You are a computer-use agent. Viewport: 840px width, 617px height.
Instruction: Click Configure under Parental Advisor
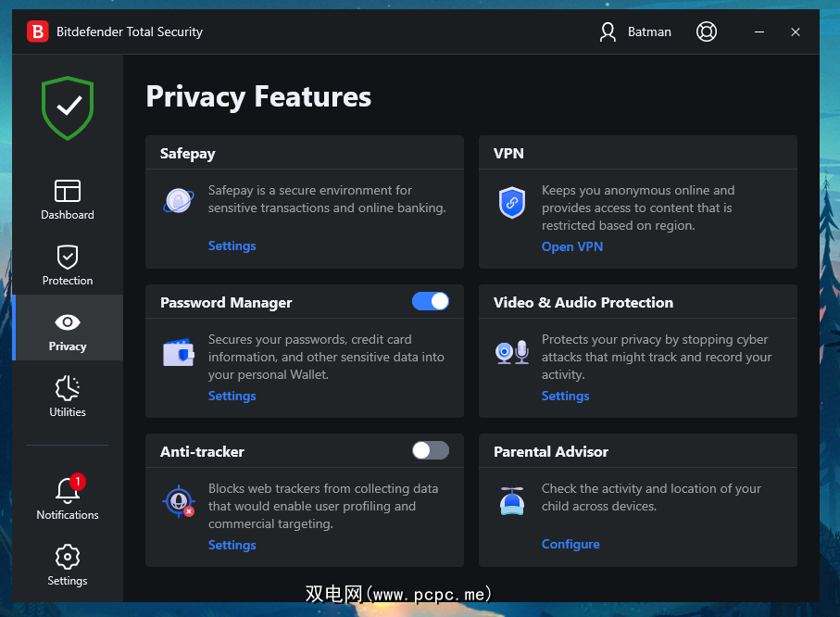[x=570, y=544]
